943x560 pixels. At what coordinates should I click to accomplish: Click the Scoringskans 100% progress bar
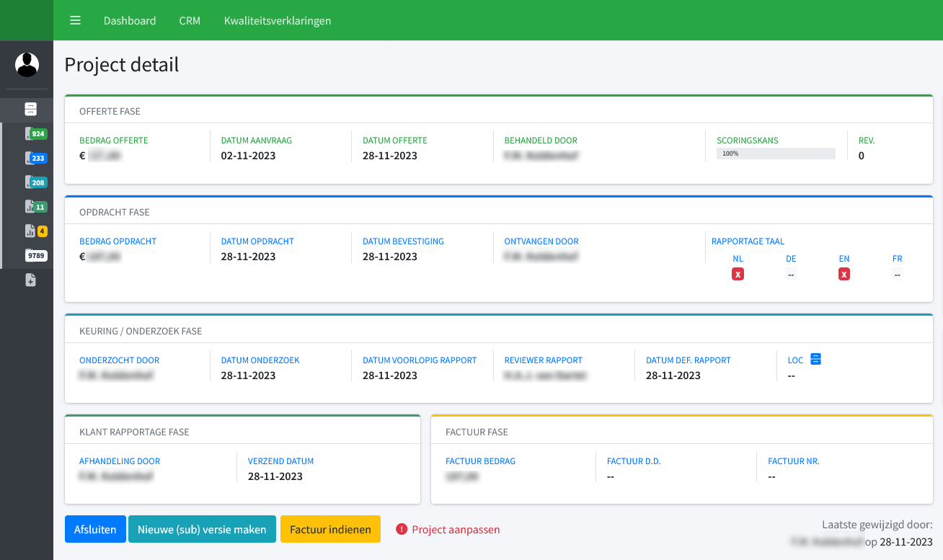pyautogui.click(x=776, y=154)
